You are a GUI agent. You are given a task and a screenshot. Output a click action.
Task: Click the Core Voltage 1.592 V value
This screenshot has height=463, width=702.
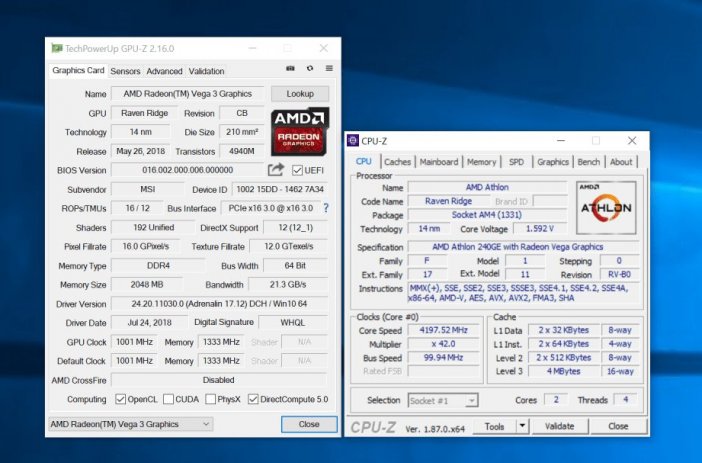point(539,228)
